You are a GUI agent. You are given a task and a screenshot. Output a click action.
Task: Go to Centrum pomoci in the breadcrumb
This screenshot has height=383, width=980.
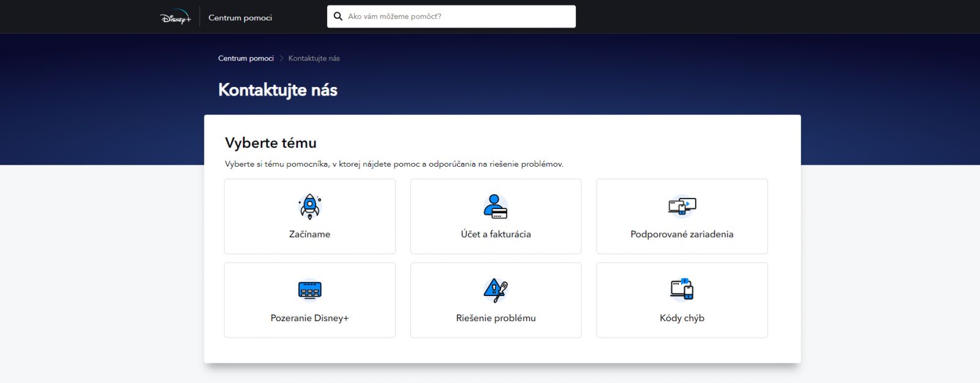(x=246, y=58)
